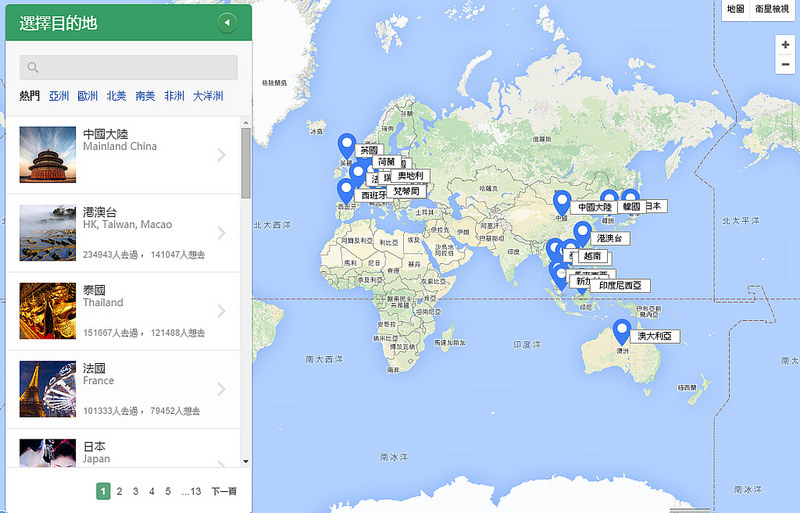Select current page 1 button
Image resolution: width=800 pixels, height=513 pixels.
pyautogui.click(x=103, y=492)
